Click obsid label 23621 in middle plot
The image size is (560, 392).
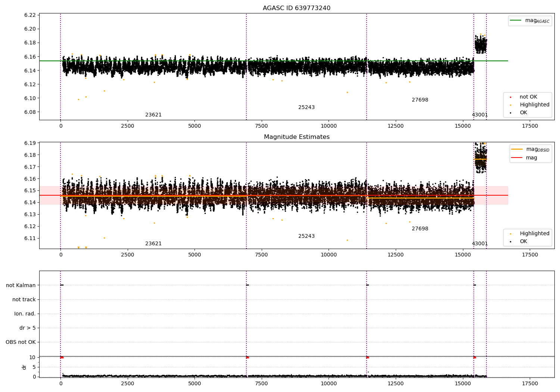click(x=153, y=244)
